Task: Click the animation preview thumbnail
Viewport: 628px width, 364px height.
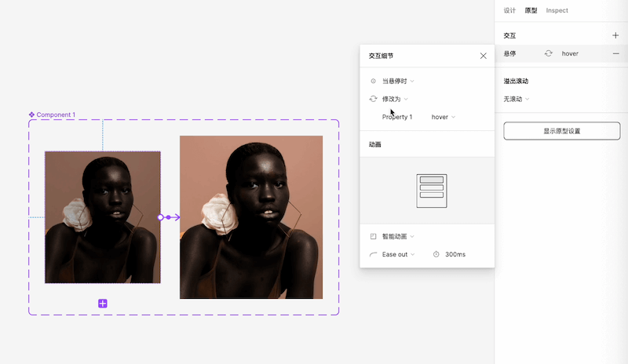Action: pos(431,191)
